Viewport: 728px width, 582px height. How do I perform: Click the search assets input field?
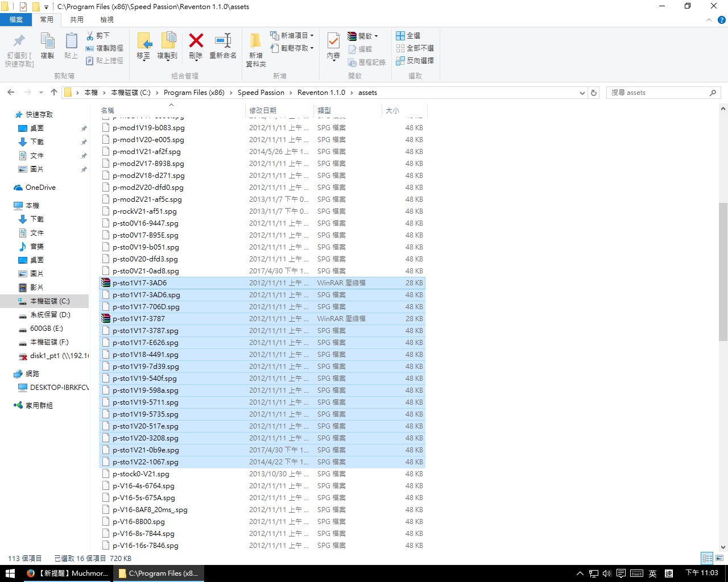[x=657, y=93]
